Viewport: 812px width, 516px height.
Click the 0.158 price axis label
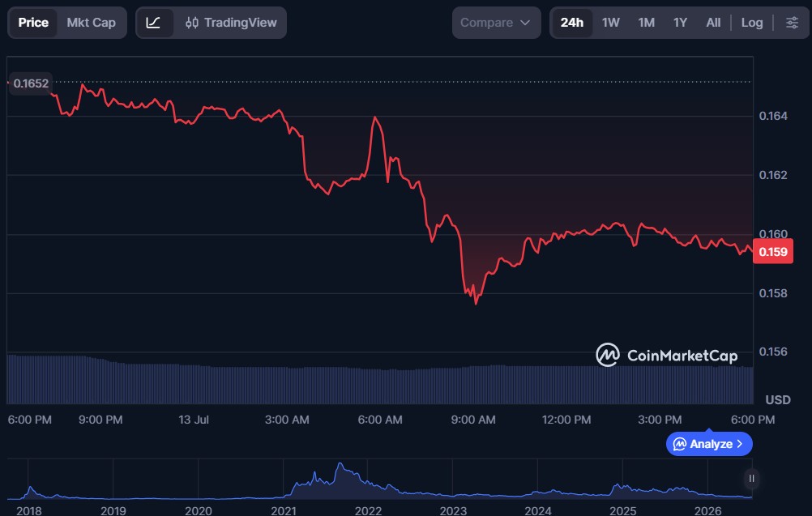coord(772,293)
